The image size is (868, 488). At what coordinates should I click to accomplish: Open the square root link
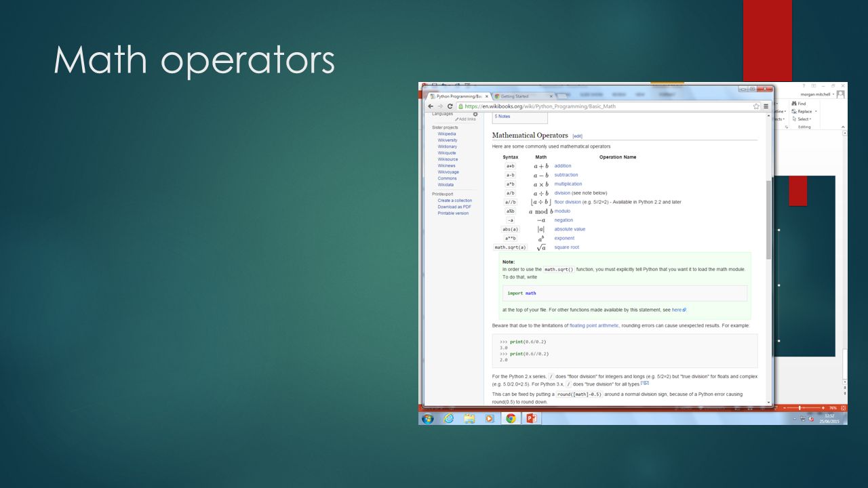566,247
